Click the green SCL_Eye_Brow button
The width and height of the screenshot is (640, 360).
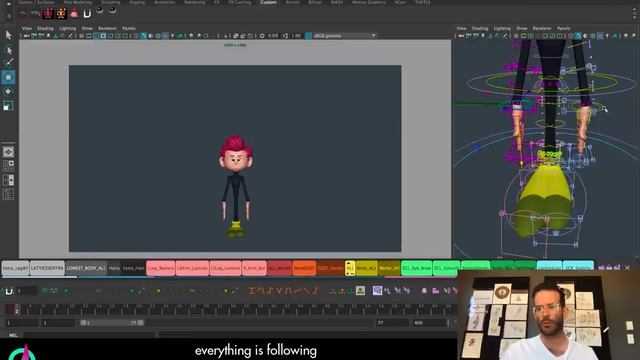coord(416,268)
